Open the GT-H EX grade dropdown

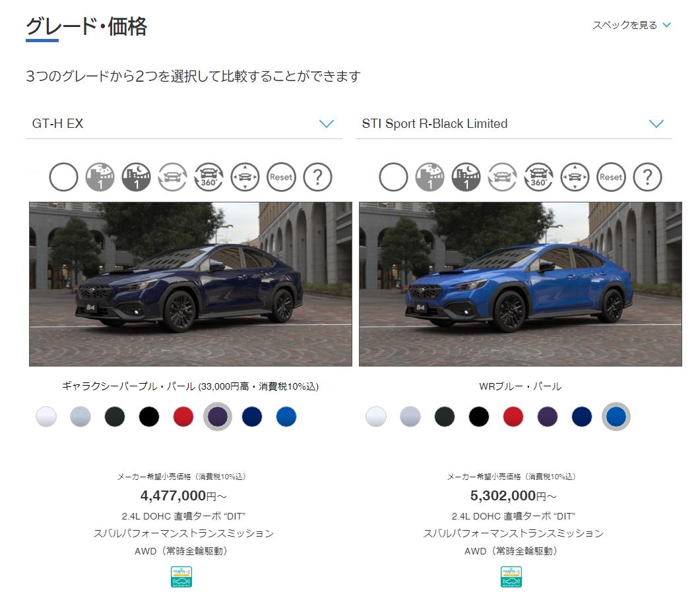pyautogui.click(x=184, y=123)
